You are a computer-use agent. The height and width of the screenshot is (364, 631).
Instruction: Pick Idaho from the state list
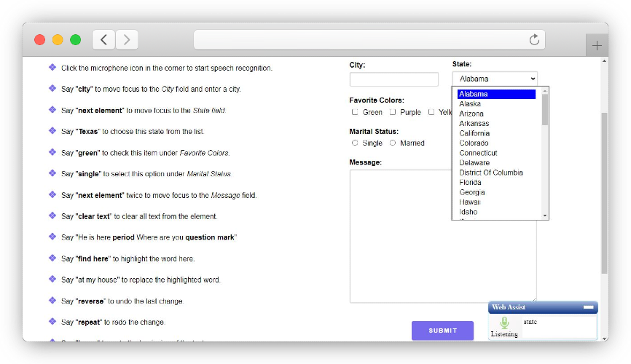pyautogui.click(x=496, y=212)
